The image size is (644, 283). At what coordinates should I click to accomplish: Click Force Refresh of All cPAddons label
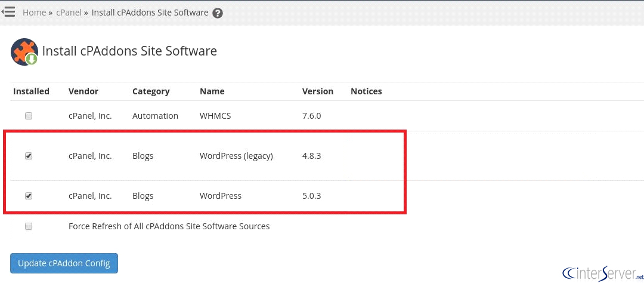point(169,226)
